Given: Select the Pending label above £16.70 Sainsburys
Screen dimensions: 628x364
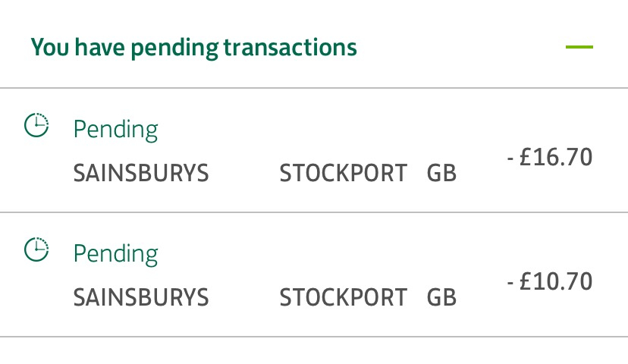Looking at the screenshot, I should (x=116, y=130).
